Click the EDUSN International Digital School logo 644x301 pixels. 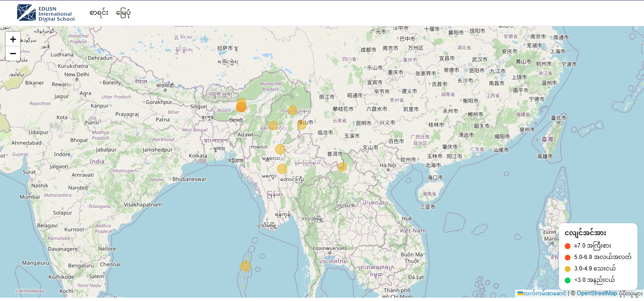(x=46, y=13)
